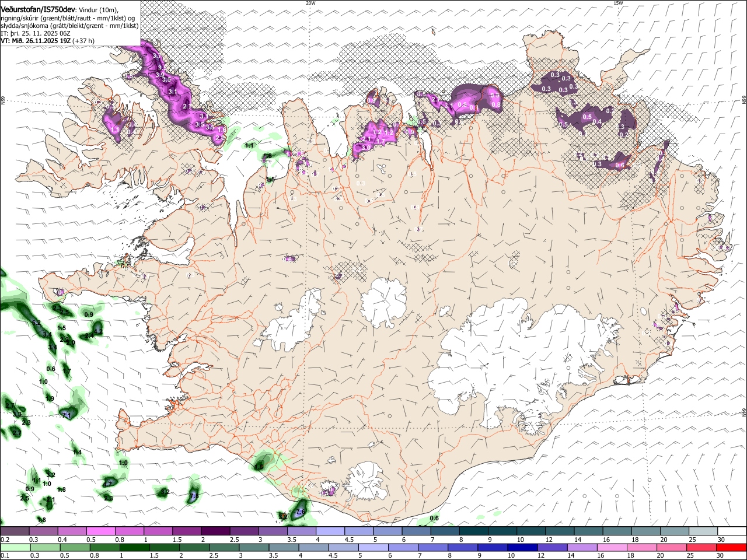The image size is (747, 560).
Task: Click the Veðurstofan/IS750dev title text
Action: (x=38, y=9)
